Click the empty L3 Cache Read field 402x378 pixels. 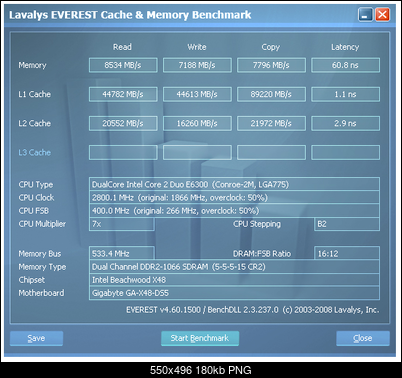point(123,153)
